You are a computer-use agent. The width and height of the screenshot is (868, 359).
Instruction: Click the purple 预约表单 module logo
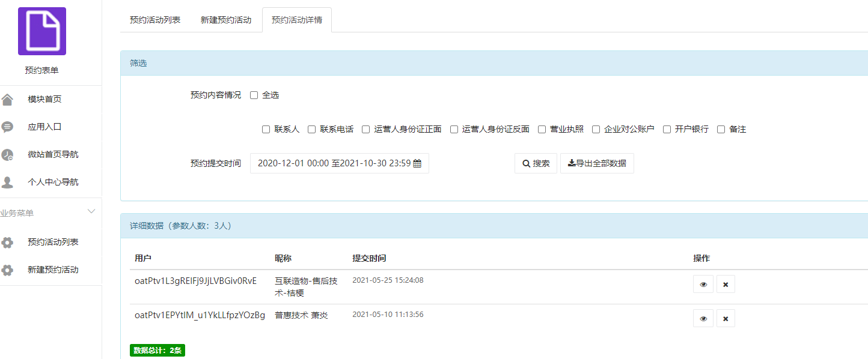pyautogui.click(x=42, y=31)
